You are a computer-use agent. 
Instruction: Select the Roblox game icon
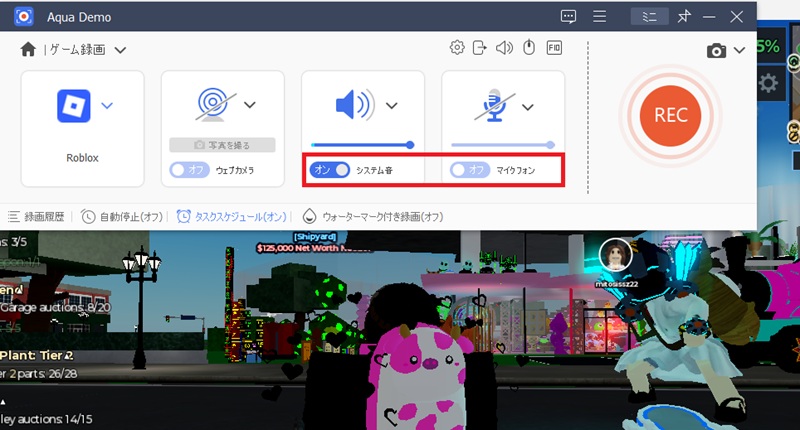[73, 106]
